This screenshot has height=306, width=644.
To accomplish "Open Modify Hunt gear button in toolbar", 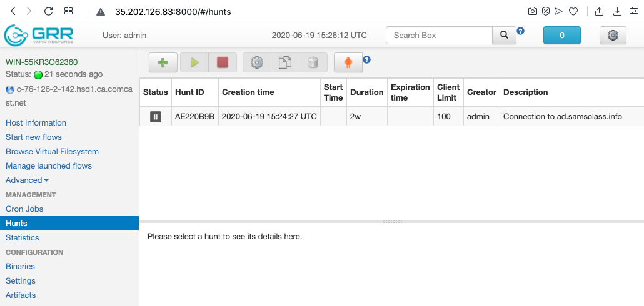I will pos(257,62).
